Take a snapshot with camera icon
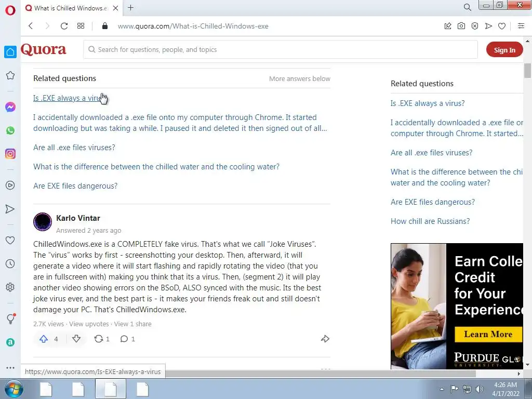Viewport: 532px width, 399px height. (x=461, y=26)
